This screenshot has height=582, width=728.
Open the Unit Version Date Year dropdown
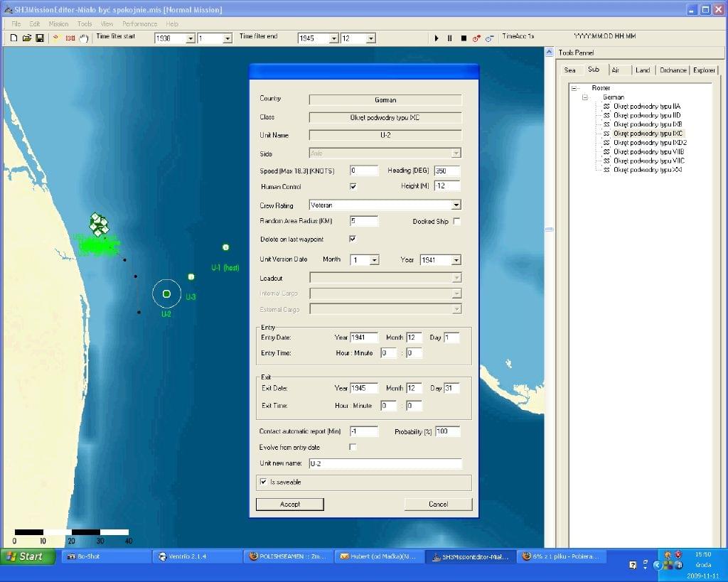click(456, 260)
